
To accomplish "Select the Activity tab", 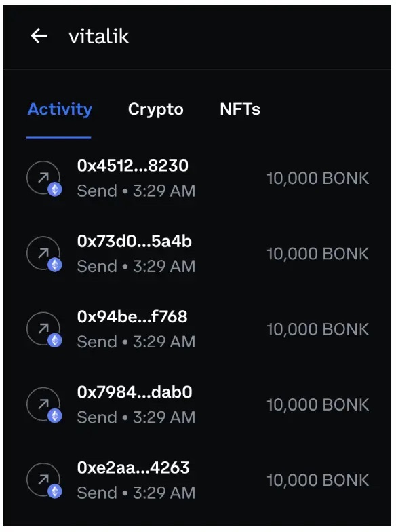I will 60,110.
